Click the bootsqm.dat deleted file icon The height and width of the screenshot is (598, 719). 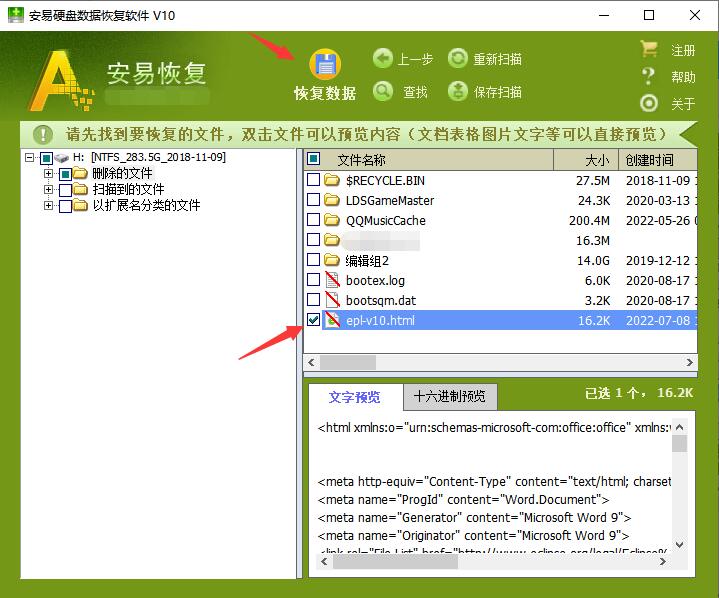[x=332, y=300]
